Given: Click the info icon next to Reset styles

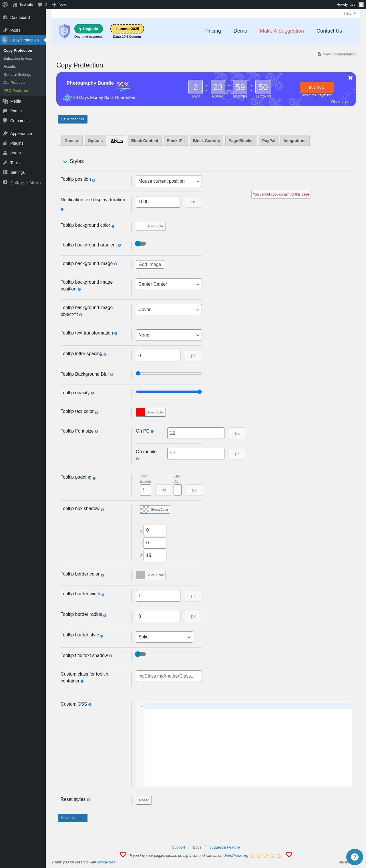Looking at the screenshot, I should tap(88, 800).
